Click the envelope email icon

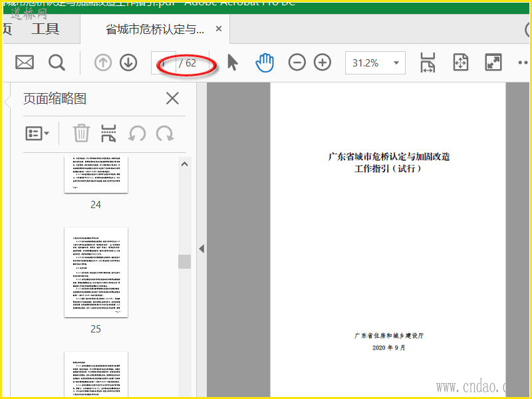coord(25,63)
